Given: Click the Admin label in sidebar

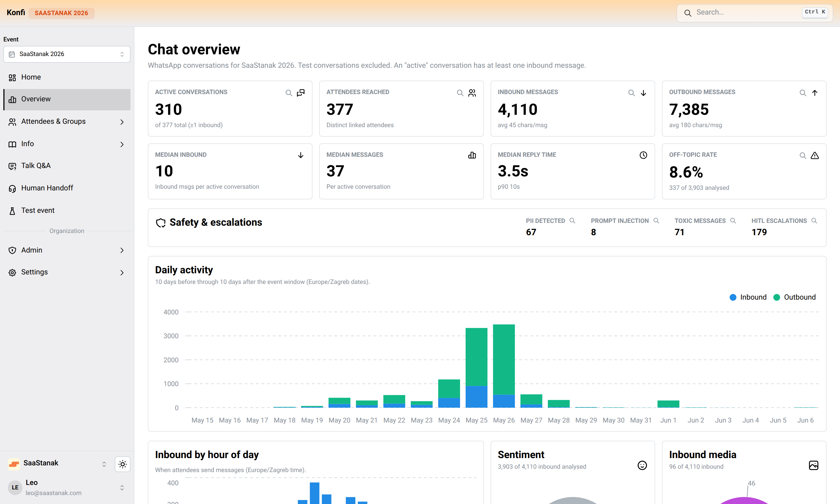Looking at the screenshot, I should point(32,250).
